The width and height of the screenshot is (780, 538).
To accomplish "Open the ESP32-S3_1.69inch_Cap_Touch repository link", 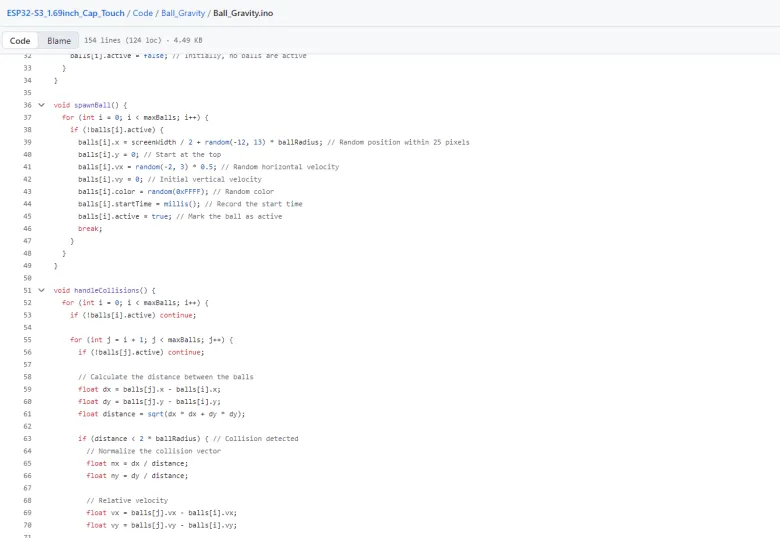I will (x=64, y=13).
